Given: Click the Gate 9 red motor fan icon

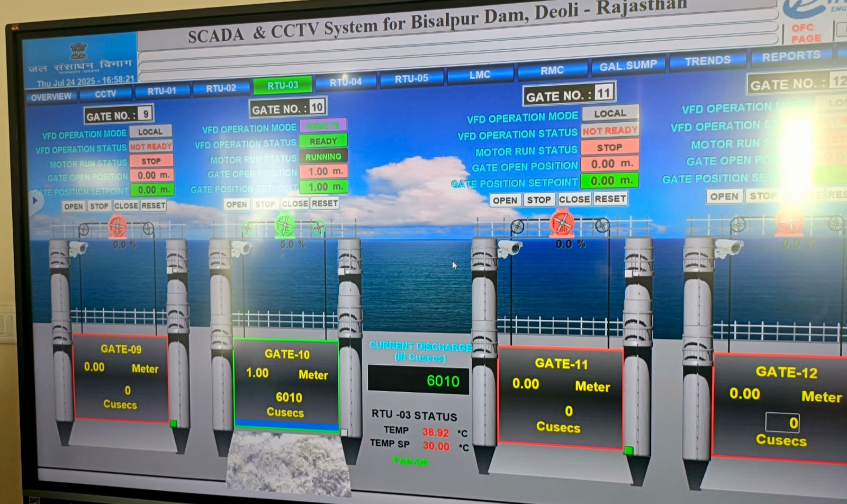Looking at the screenshot, I should pos(118,227).
